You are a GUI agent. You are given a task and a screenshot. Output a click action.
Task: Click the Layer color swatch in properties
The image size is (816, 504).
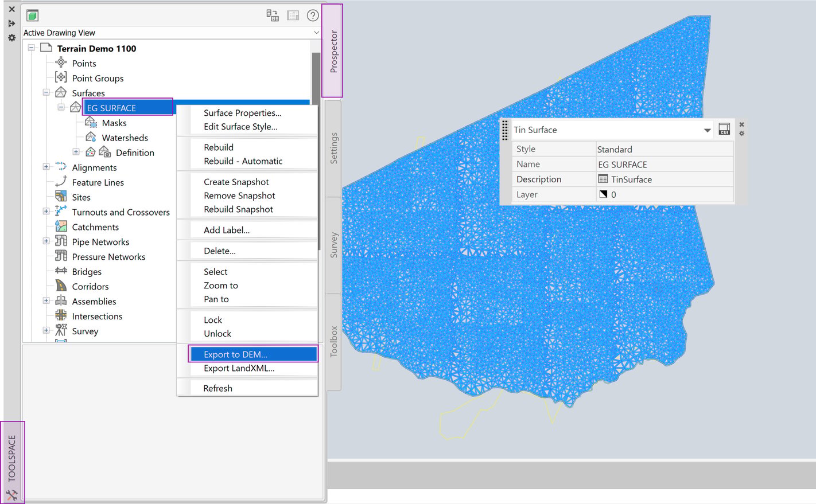[603, 194]
